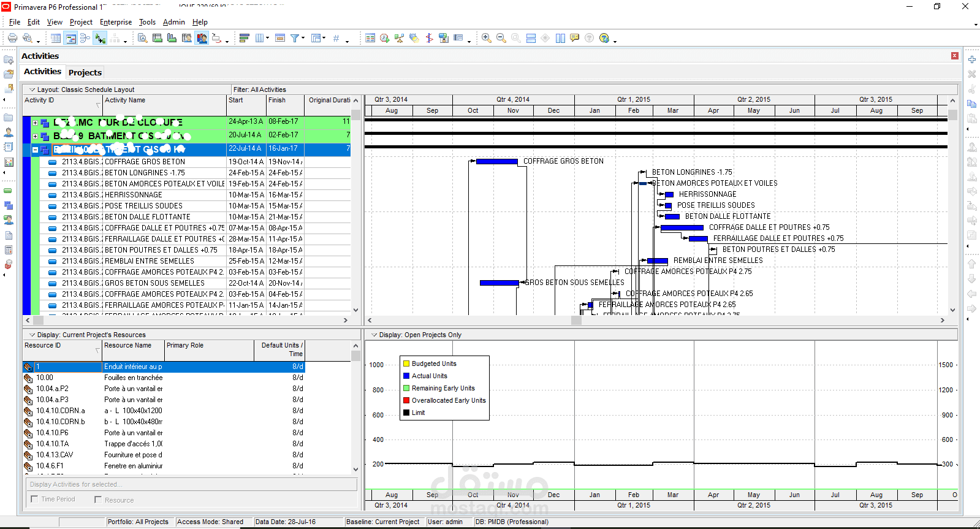980x529 pixels.
Task: Toggle Resource Usage Profile icon
Action: 202,38
